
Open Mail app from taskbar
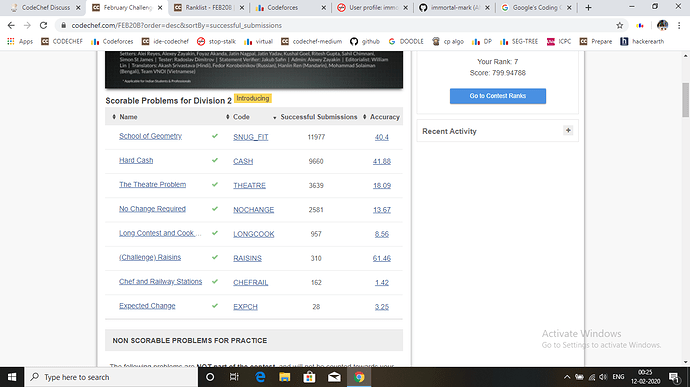[334, 377]
